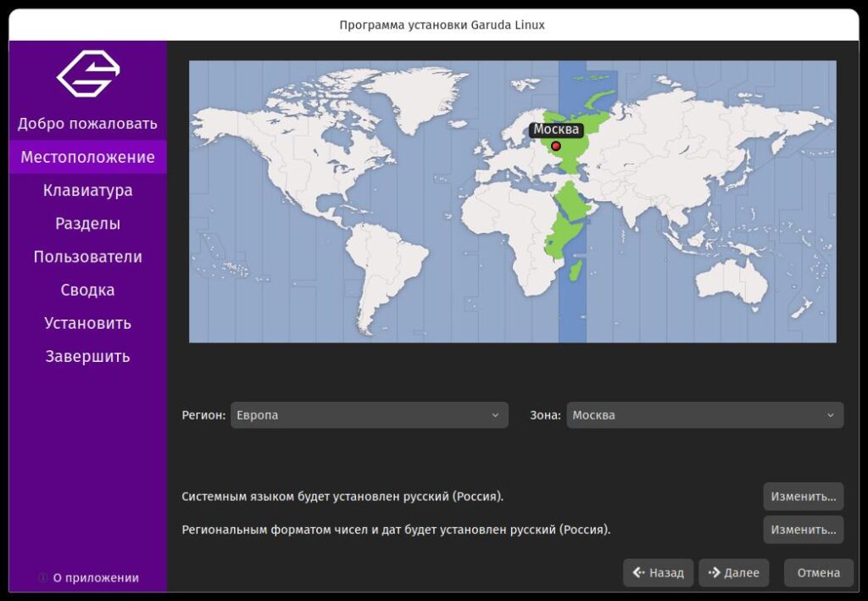
Task: Select the «Местоположение» step
Action: 87,157
